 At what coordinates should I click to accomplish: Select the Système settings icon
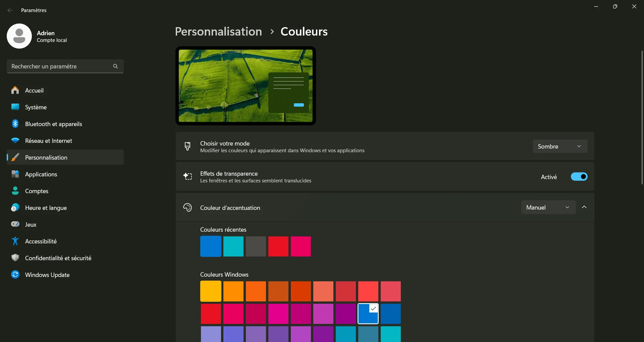pyautogui.click(x=15, y=107)
